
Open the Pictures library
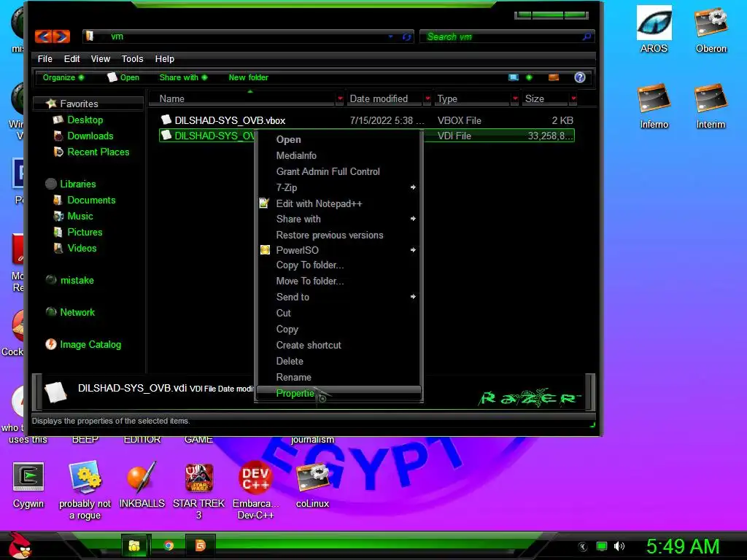coord(85,233)
